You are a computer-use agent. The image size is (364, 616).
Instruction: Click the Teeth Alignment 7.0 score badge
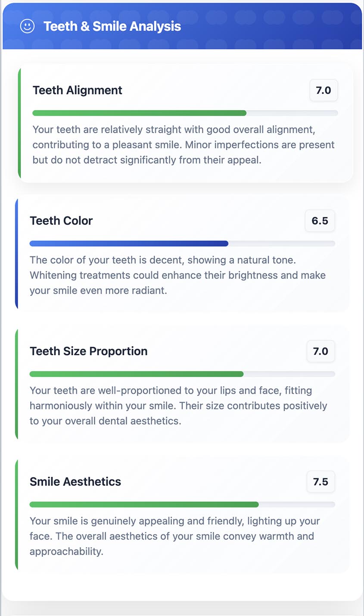click(x=324, y=90)
